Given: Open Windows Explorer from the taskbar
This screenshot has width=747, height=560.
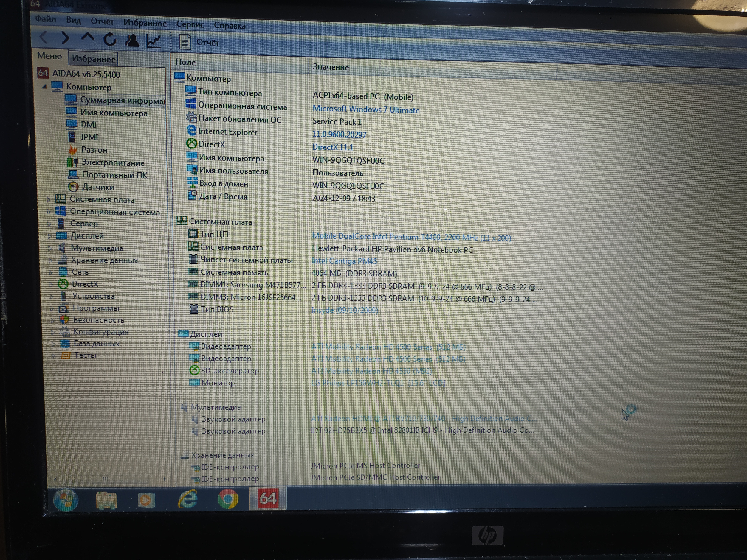Looking at the screenshot, I should coord(107,500).
